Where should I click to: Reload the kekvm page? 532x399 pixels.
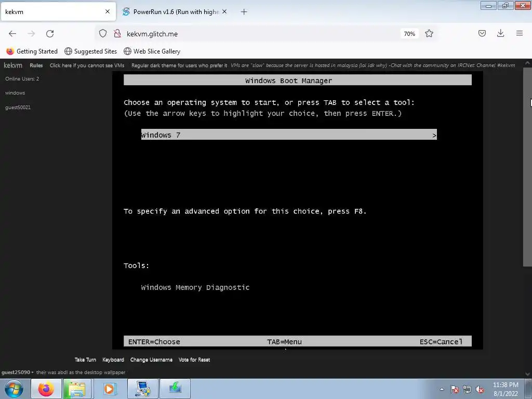click(50, 34)
